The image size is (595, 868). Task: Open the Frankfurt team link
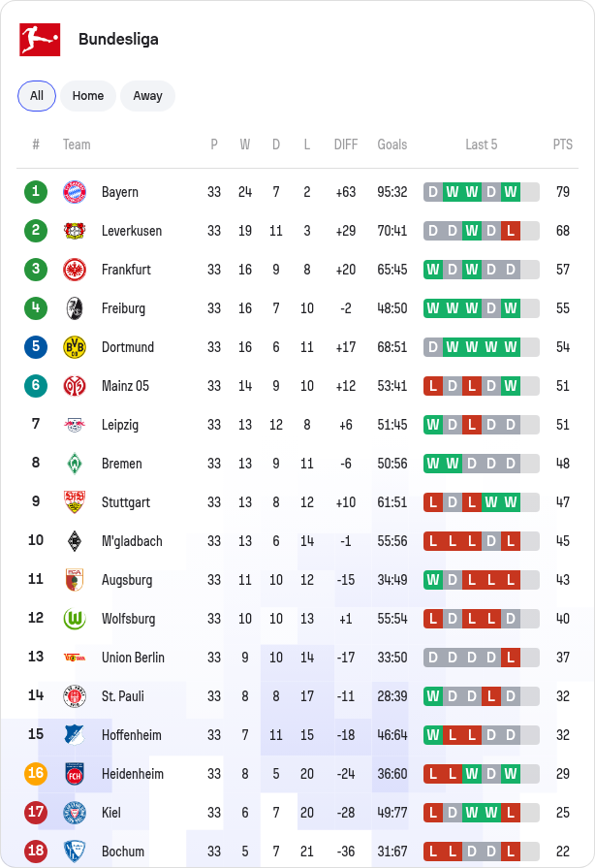click(126, 270)
